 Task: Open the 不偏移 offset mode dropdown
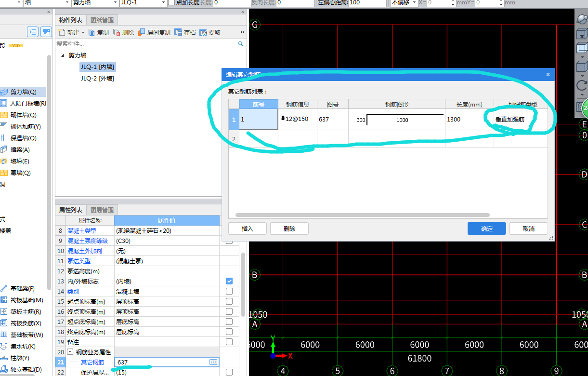tap(413, 2)
